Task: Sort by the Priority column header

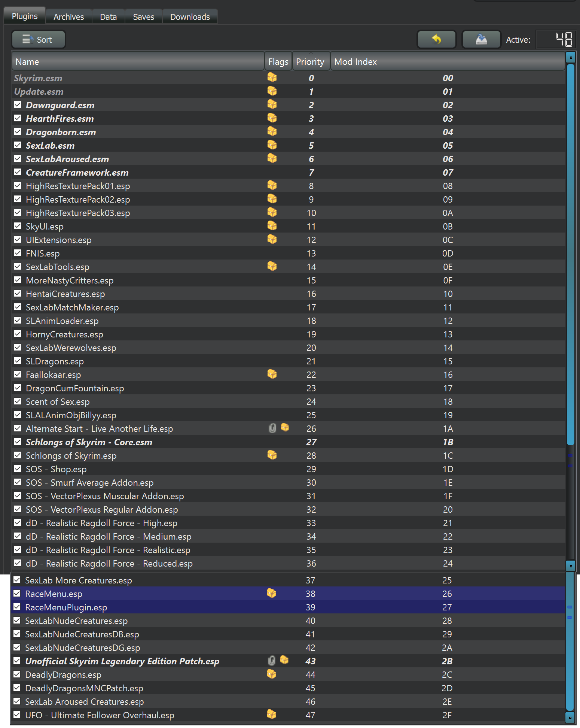Action: (311, 61)
